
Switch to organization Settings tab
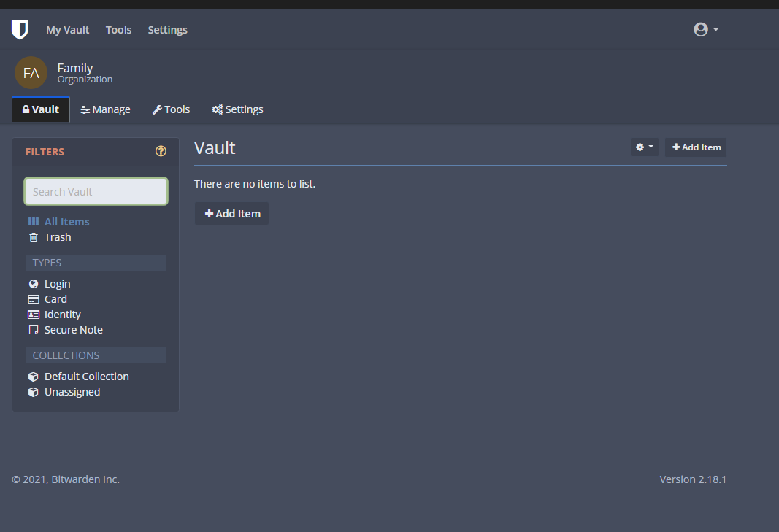coord(237,109)
